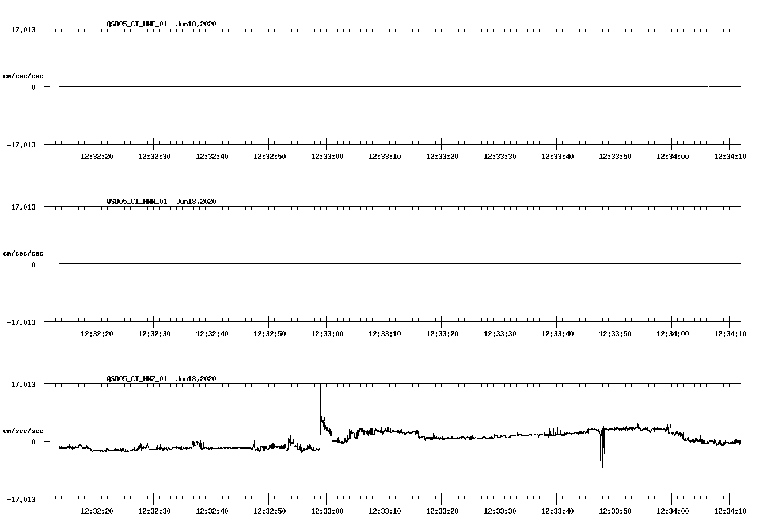Viewport: 782px width, 532px height.
Task: Click the 17.013 upper limit on HNE plot
Action: click(x=23, y=29)
